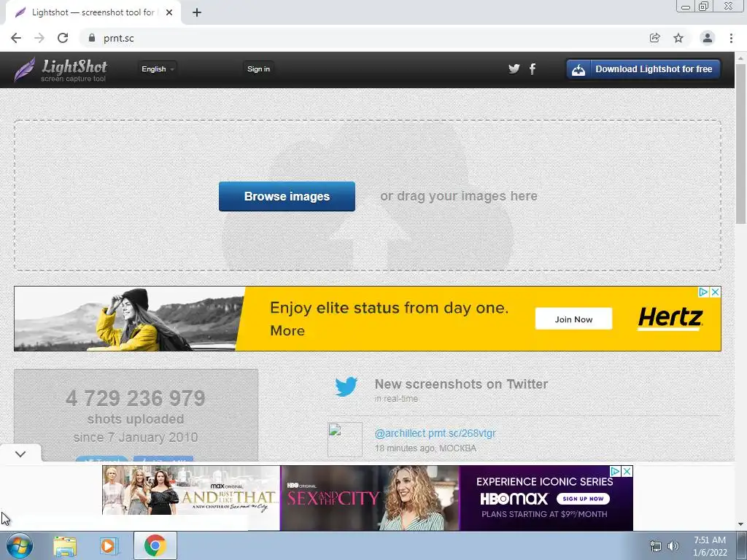
Task: Close the Lightshot browser tab
Action: click(x=169, y=12)
